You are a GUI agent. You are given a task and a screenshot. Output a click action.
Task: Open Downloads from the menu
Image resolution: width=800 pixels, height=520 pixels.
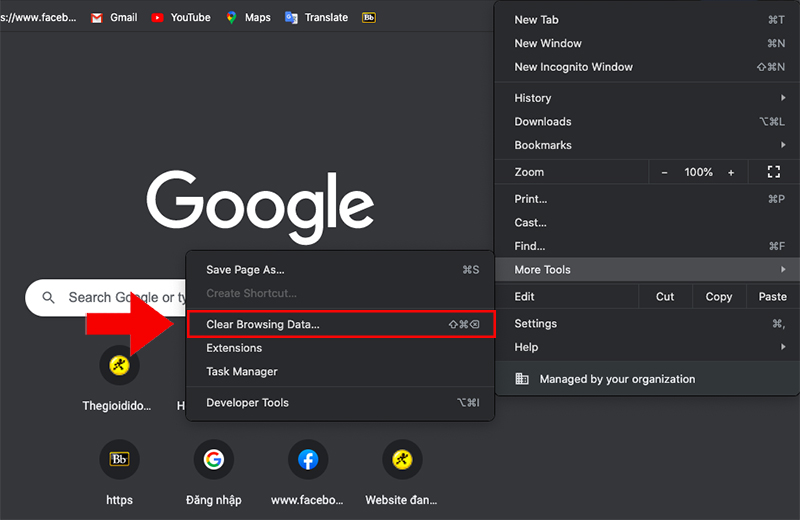[x=647, y=121]
